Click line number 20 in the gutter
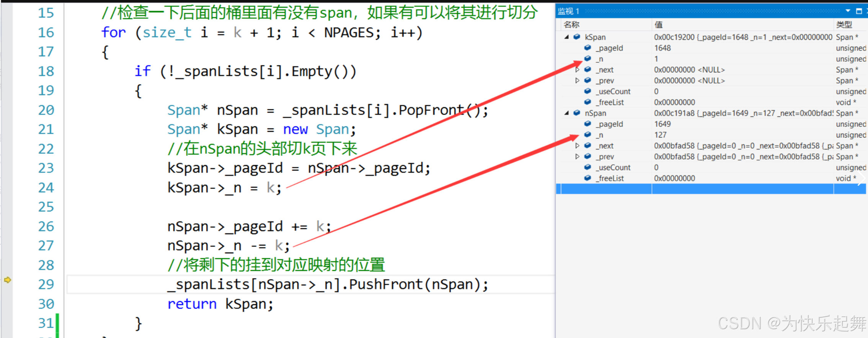Viewport: 868px width, 338px height. [46, 110]
